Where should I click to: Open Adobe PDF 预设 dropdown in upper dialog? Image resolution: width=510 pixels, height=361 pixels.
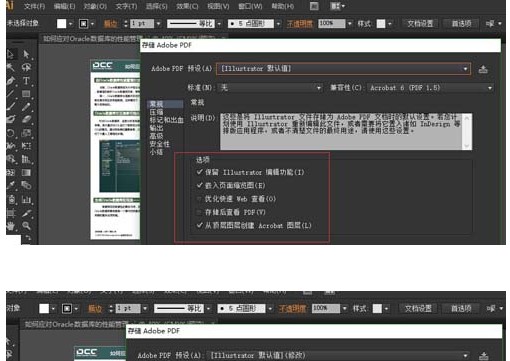(343, 69)
